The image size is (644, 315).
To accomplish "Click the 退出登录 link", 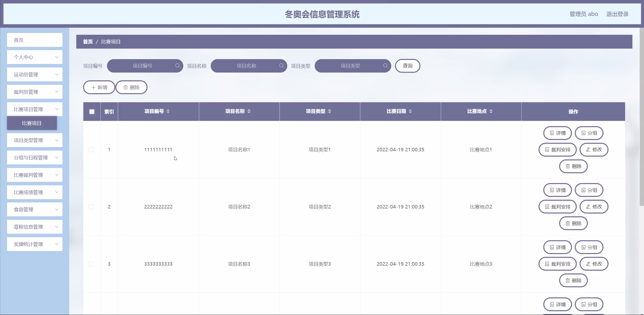I will coord(617,14).
